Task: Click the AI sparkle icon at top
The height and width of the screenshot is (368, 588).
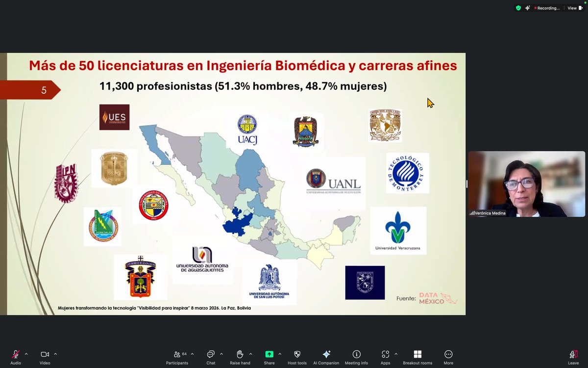Action: [527, 8]
